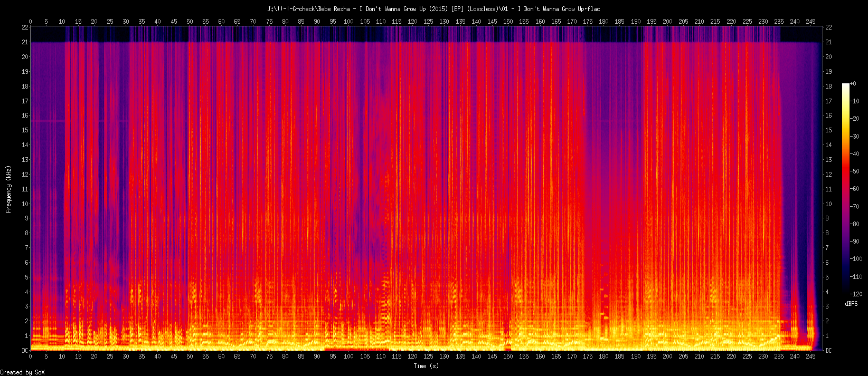The height and width of the screenshot is (376, 868).
Task: Select the "+0" dBFS legend value
Action: (853, 84)
